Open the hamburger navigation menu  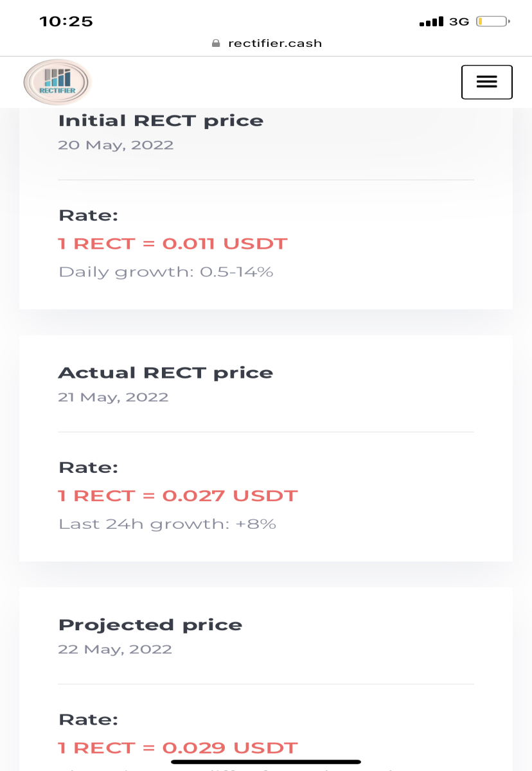tap(486, 82)
